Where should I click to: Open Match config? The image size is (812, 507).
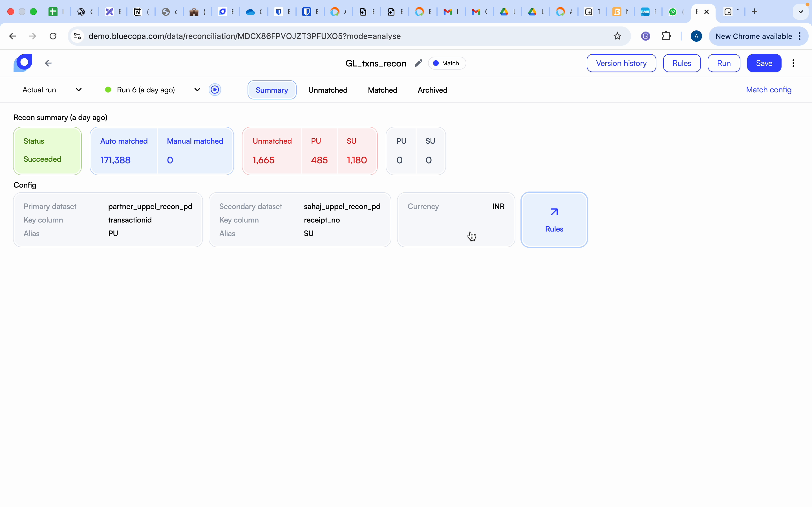[768, 90]
